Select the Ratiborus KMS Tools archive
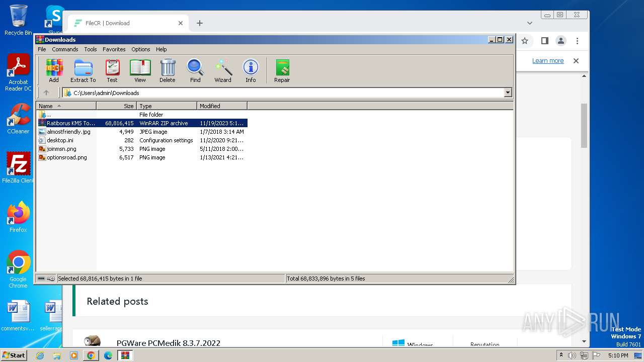 (x=142, y=123)
